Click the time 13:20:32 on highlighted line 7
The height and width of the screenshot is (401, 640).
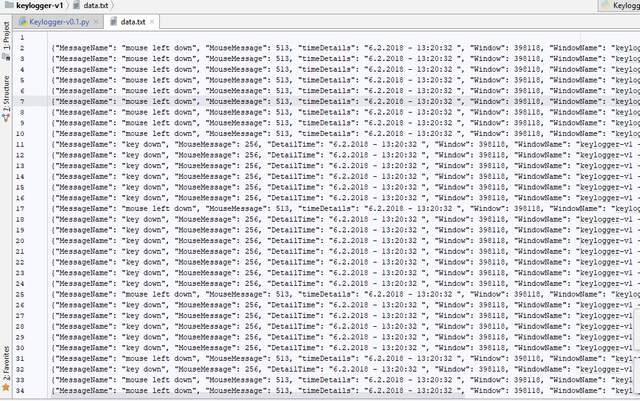point(434,101)
